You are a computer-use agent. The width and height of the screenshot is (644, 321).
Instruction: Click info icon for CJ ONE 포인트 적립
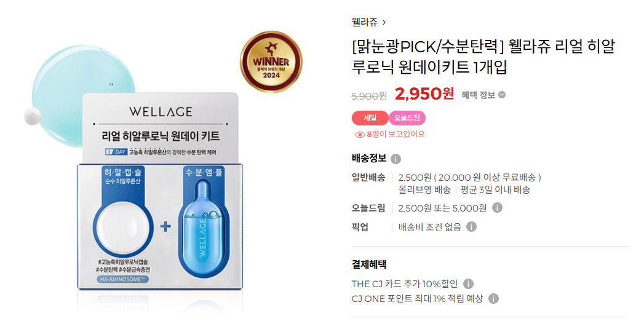[494, 298]
